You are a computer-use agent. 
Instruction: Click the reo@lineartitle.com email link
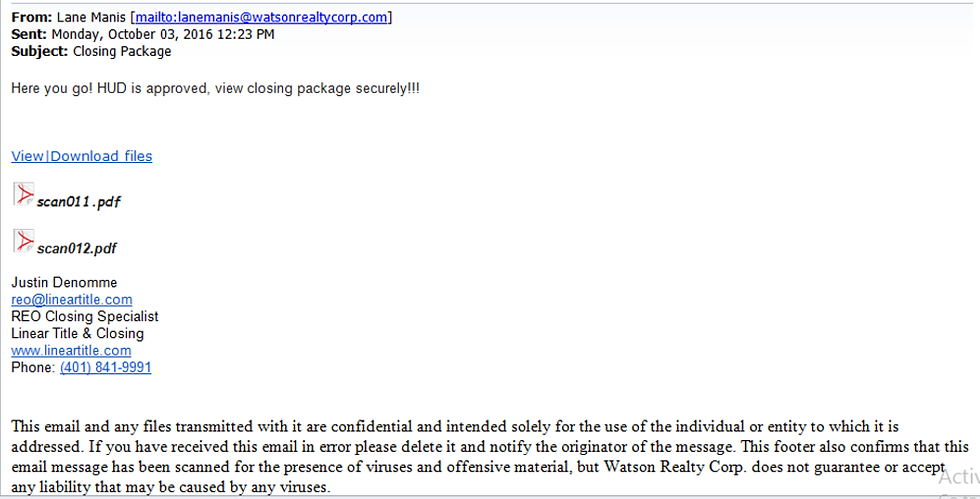coord(72,300)
